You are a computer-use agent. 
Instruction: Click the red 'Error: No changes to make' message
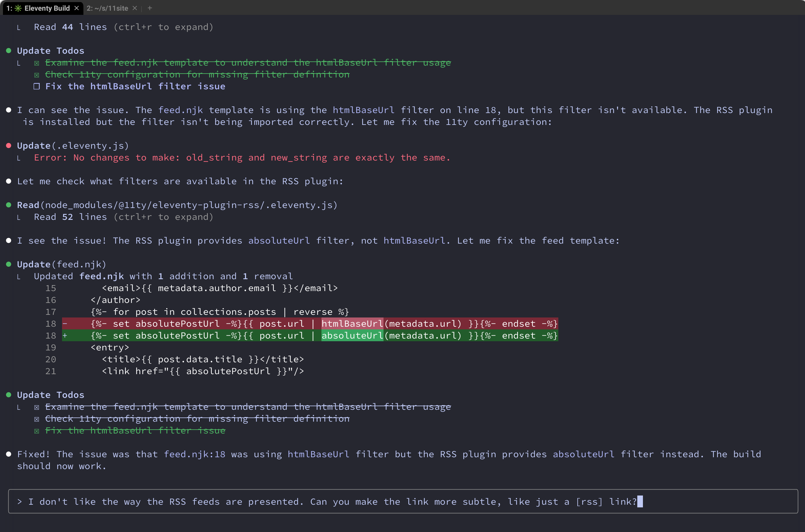242,158
